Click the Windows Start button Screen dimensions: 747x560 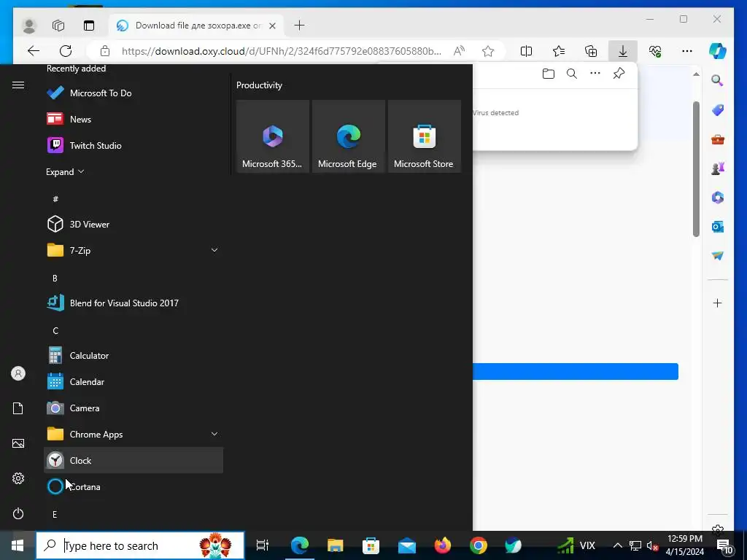18,545
